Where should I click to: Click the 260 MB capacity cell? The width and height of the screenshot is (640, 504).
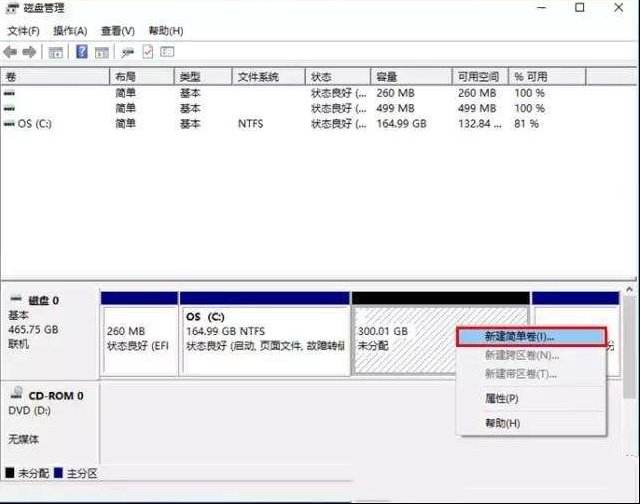point(395,93)
